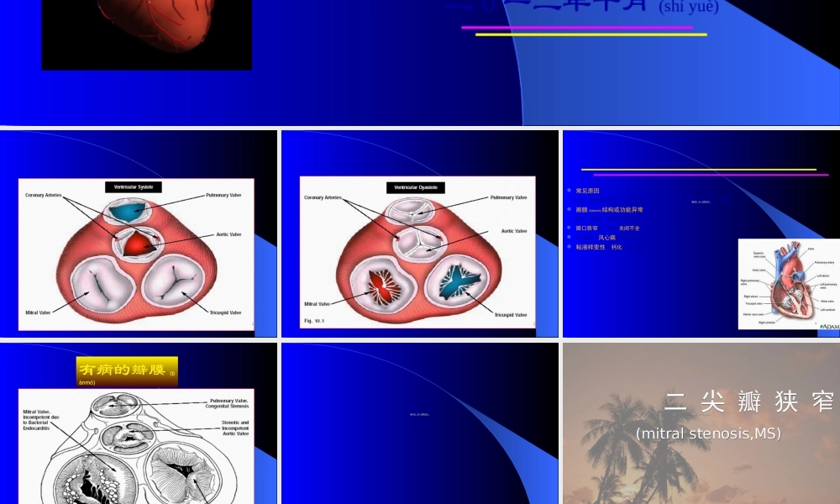840x504 pixels.
Task: Select the mitral stenosis palm tree slide
Action: (701, 423)
